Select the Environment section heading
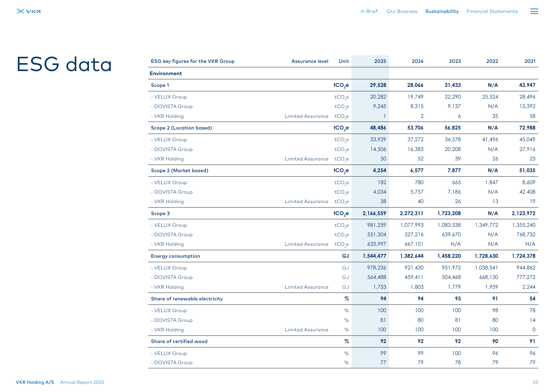Image resolution: width=554 pixels, height=392 pixels. click(166, 73)
